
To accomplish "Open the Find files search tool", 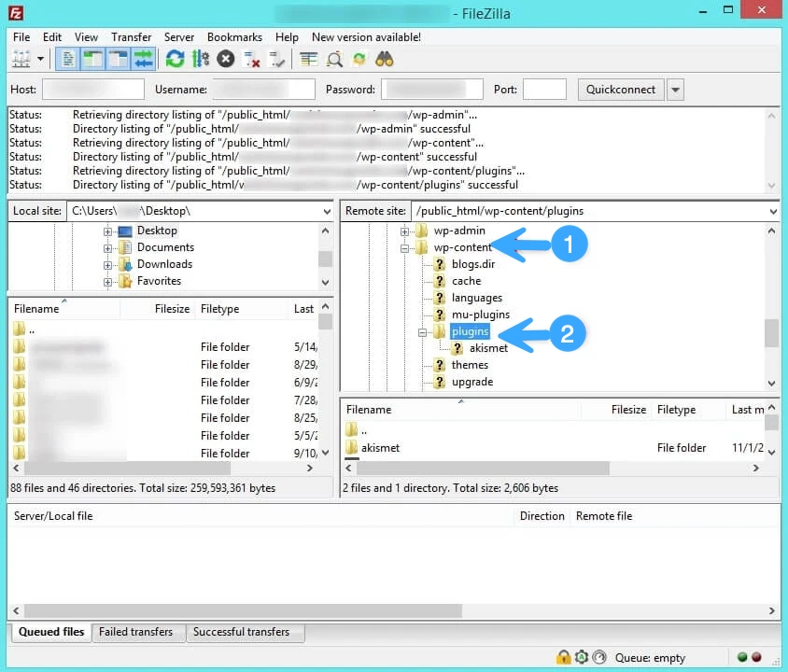I will [x=383, y=59].
